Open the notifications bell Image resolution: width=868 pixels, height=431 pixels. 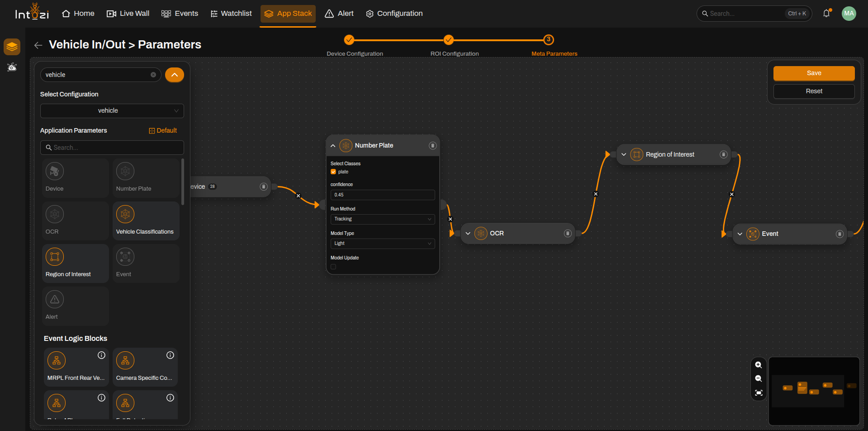[x=826, y=14]
